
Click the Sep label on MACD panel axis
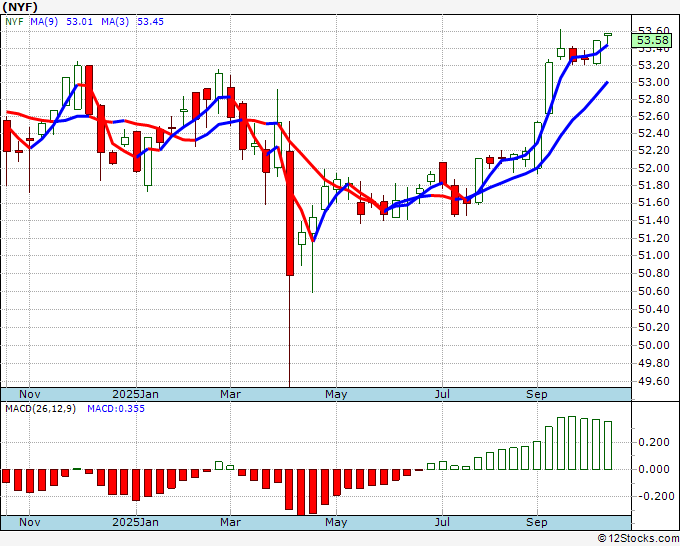pyautogui.click(x=538, y=522)
